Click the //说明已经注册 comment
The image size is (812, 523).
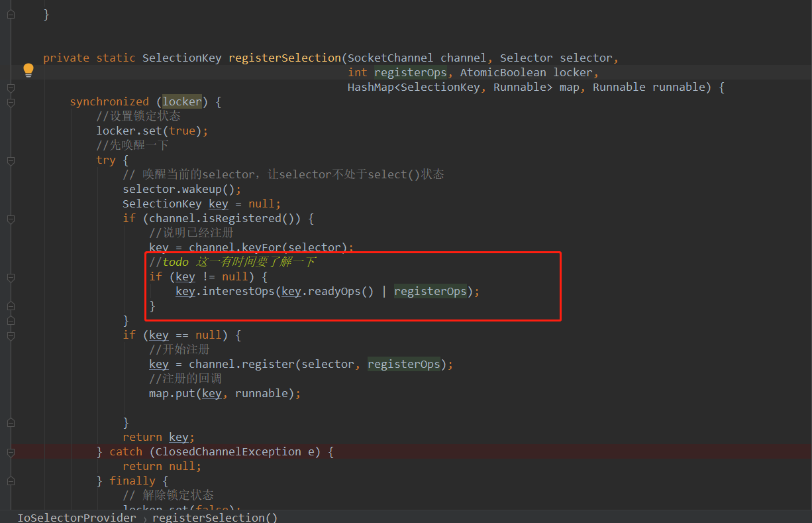click(x=191, y=233)
